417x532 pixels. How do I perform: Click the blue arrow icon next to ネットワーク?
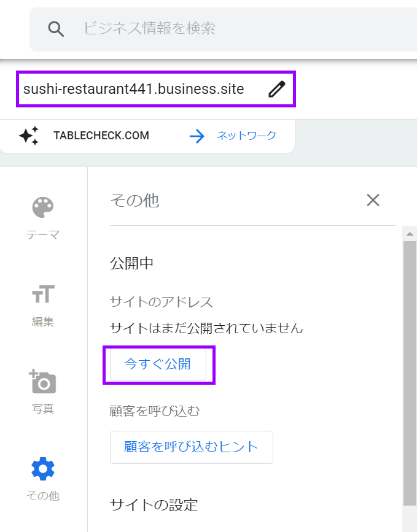pos(197,136)
